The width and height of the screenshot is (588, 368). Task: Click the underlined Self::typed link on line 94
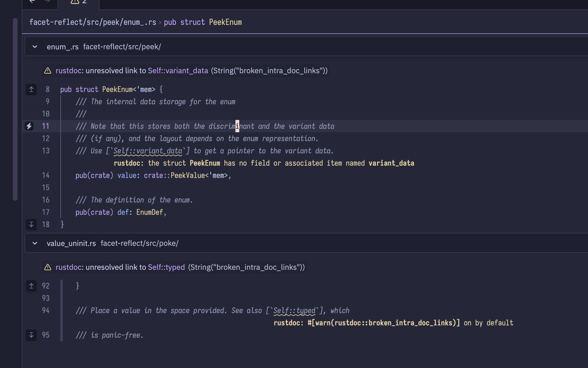click(x=294, y=311)
